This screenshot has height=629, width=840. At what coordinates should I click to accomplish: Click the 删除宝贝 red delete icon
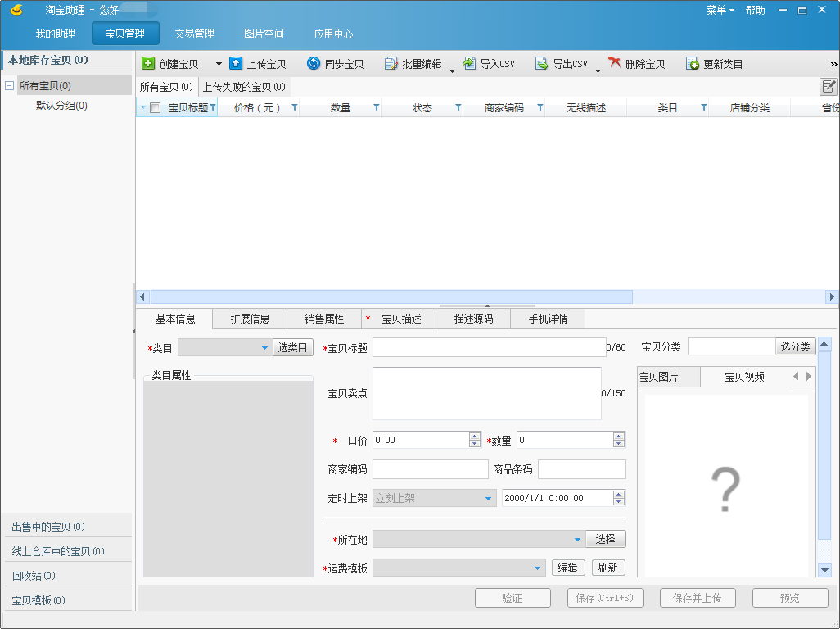(x=615, y=63)
